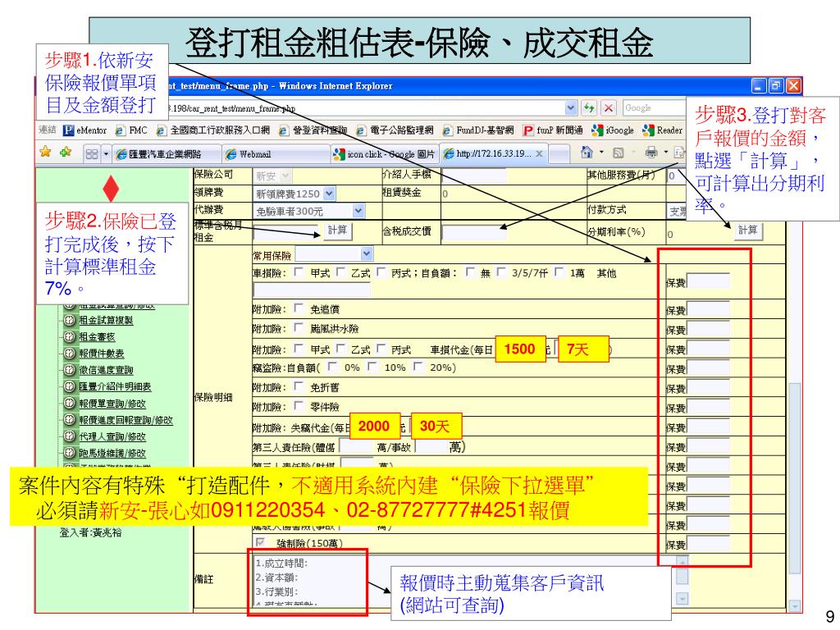Check the 免追償 add-on checkbox
The image size is (840, 630).
point(299,308)
